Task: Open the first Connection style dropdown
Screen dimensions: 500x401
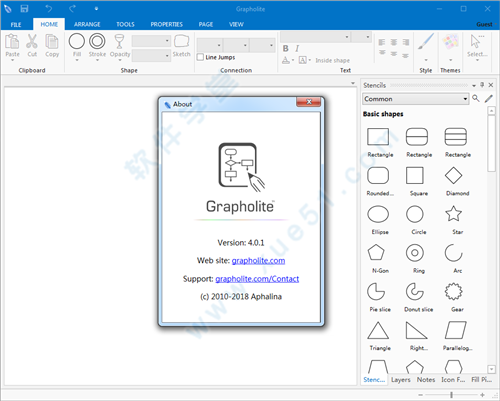Action: pyautogui.click(x=210, y=45)
